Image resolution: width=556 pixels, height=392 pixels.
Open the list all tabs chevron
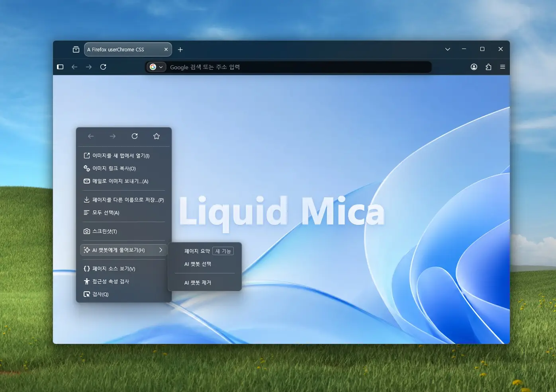[x=448, y=49]
